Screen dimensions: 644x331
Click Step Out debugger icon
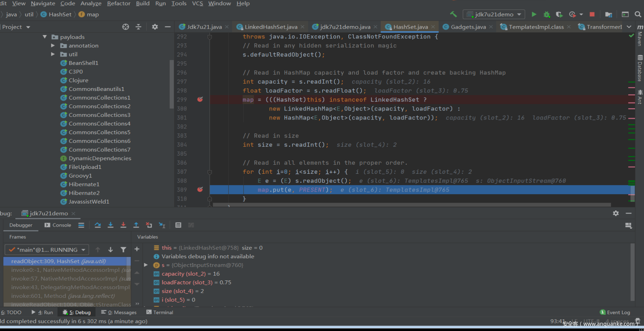136,225
